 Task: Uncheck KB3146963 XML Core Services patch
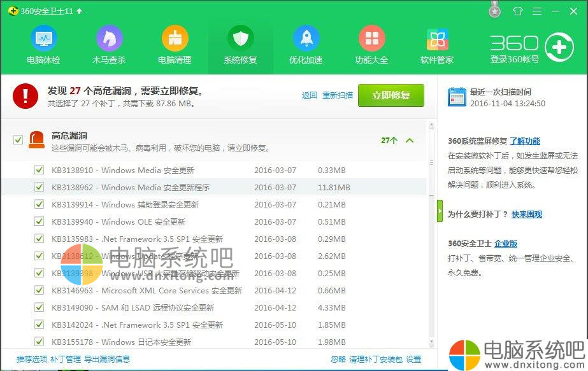coord(39,290)
